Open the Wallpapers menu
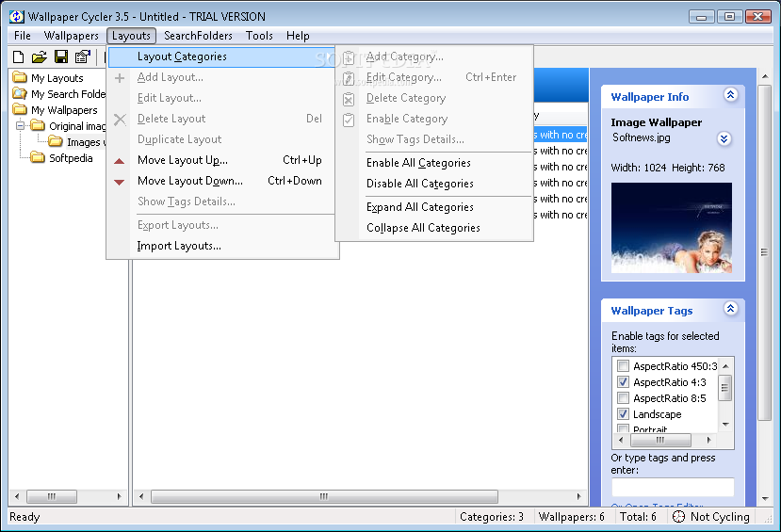Screen dimensions: 781x532 (72, 36)
